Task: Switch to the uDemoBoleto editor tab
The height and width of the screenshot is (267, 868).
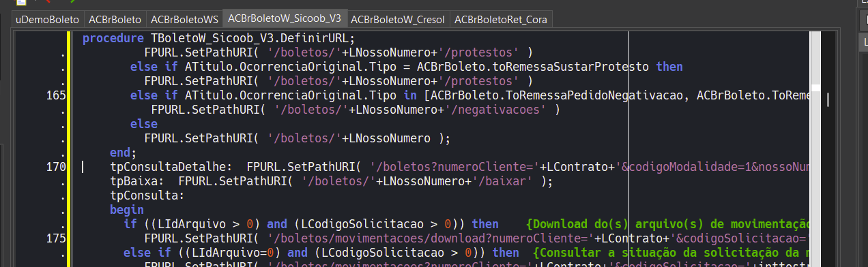Action: tap(47, 19)
